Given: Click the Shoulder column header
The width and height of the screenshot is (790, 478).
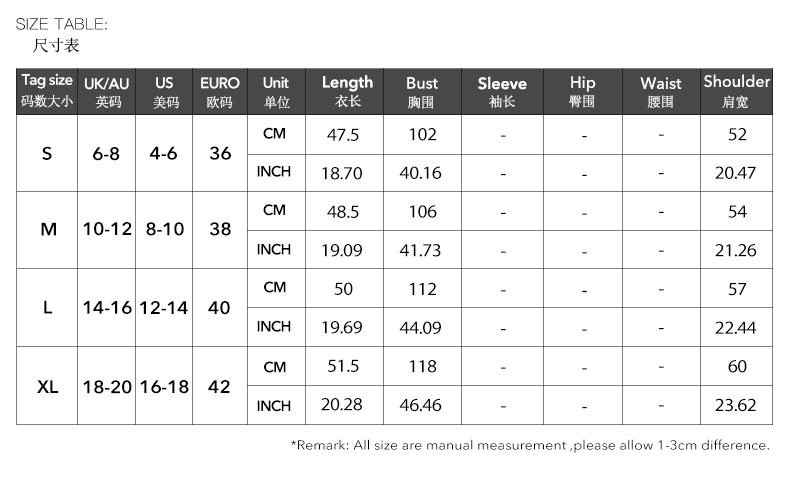Looking at the screenshot, I should [737, 91].
